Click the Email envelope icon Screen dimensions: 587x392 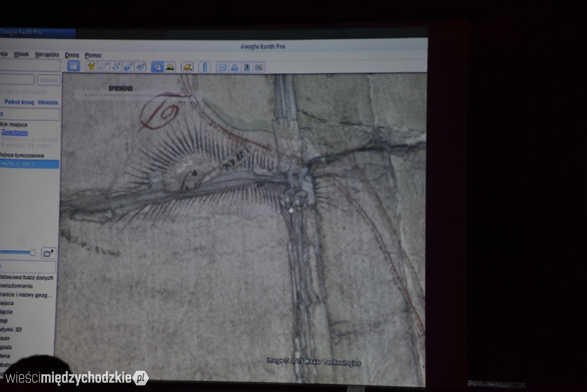222,68
